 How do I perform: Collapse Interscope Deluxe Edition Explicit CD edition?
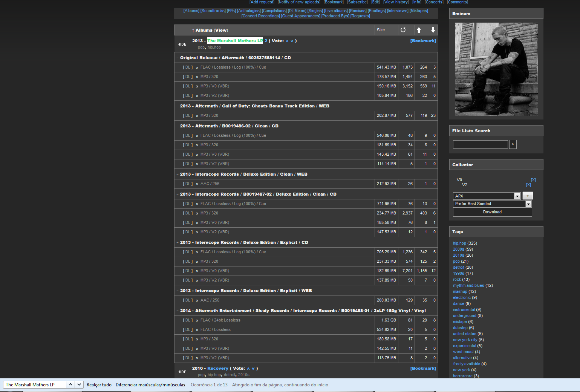pyautogui.click(x=178, y=242)
